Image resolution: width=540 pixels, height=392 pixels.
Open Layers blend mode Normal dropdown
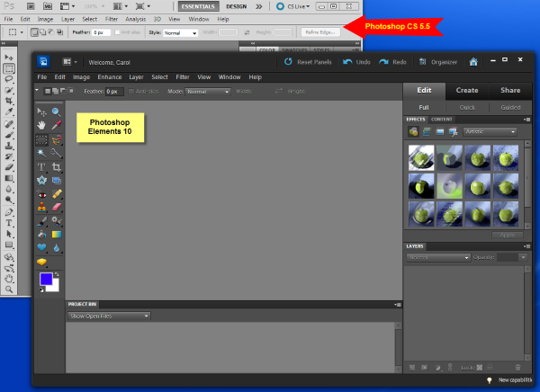[438, 257]
